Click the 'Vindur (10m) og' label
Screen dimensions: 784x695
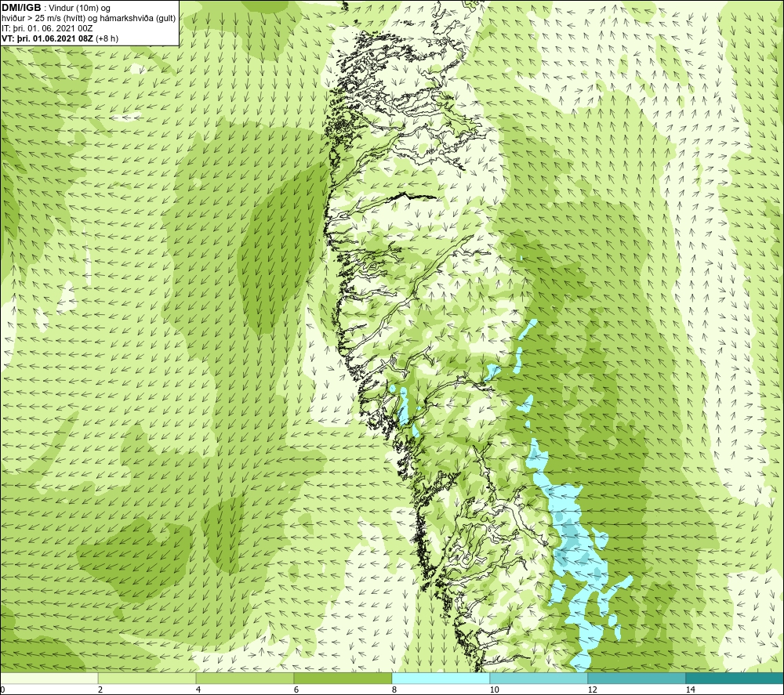[x=80, y=9]
